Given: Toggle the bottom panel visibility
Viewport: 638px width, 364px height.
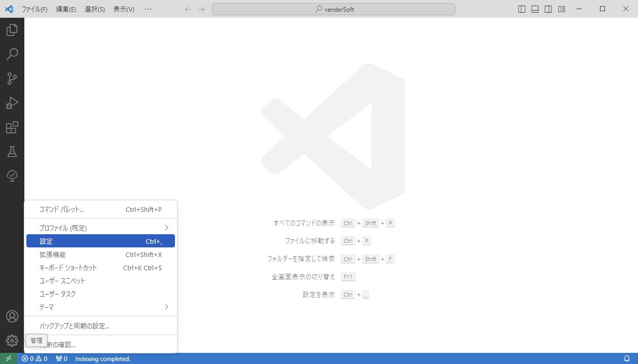Looking at the screenshot, I should tap(535, 9).
